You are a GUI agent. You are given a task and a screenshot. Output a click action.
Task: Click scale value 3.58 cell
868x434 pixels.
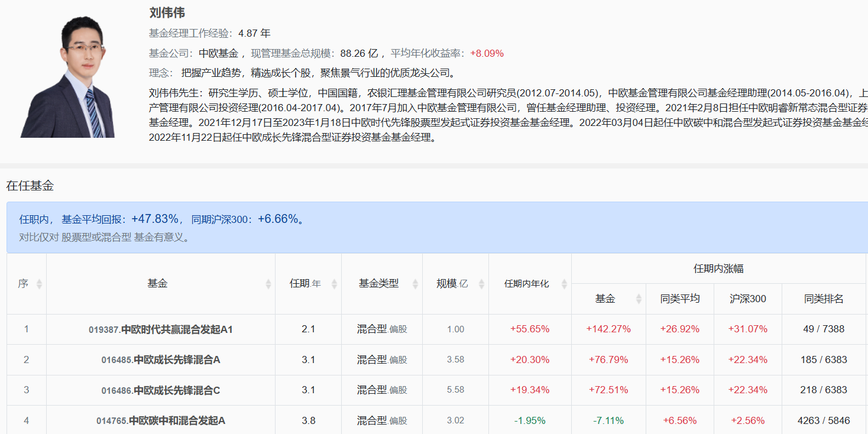tap(455, 359)
